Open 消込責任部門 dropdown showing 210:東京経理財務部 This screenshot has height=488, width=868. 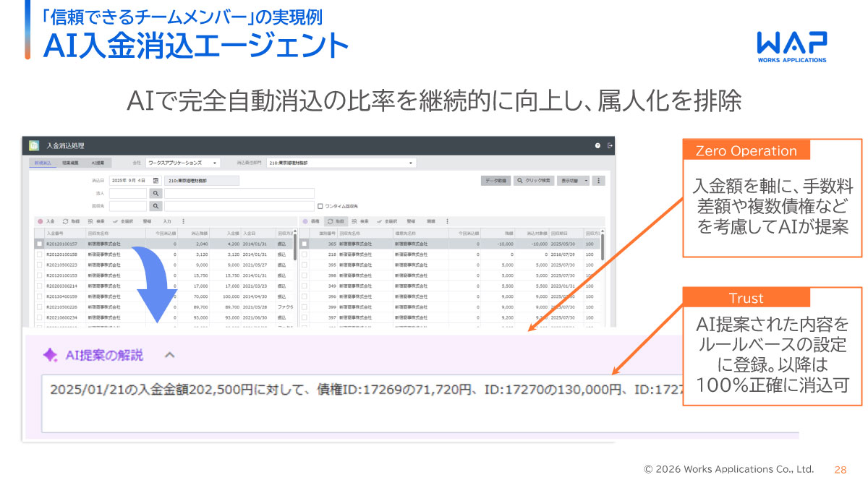[x=341, y=163]
